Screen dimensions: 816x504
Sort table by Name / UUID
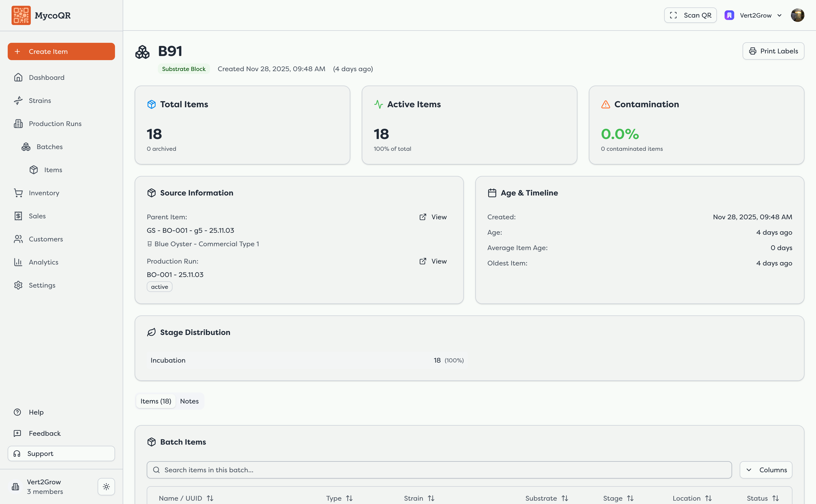click(186, 498)
